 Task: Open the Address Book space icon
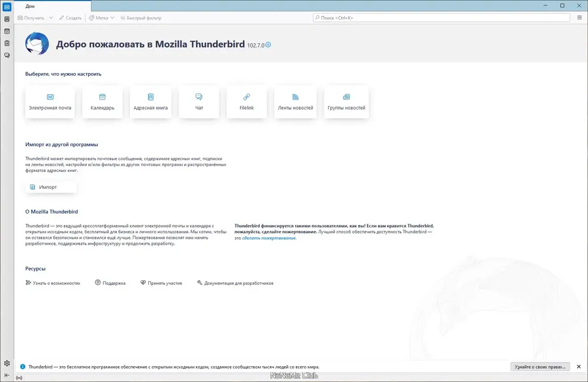coord(6,19)
